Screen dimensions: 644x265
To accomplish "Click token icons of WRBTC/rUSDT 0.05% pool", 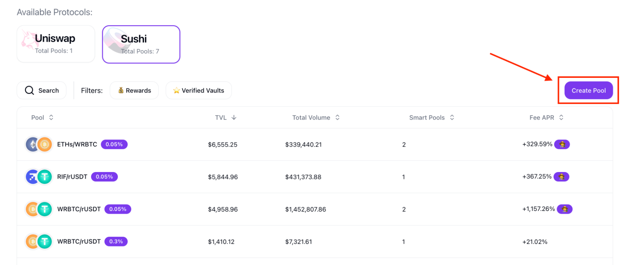I will pos(39,209).
